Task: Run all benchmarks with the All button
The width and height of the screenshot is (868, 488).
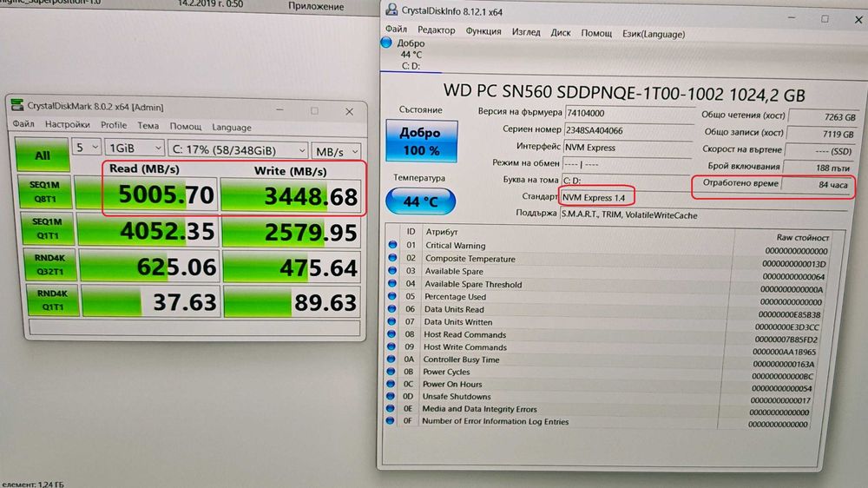Action: click(42, 155)
